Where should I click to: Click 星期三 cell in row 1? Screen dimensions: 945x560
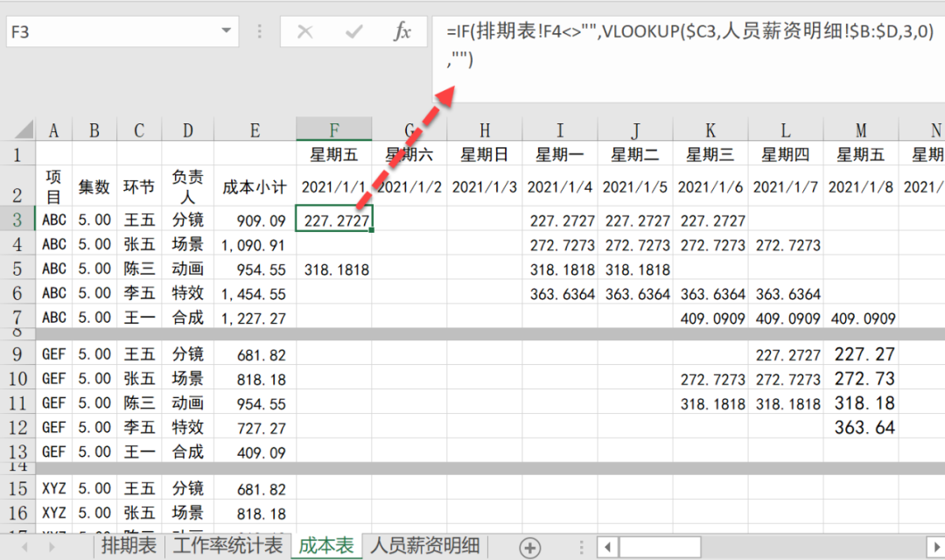click(x=710, y=154)
